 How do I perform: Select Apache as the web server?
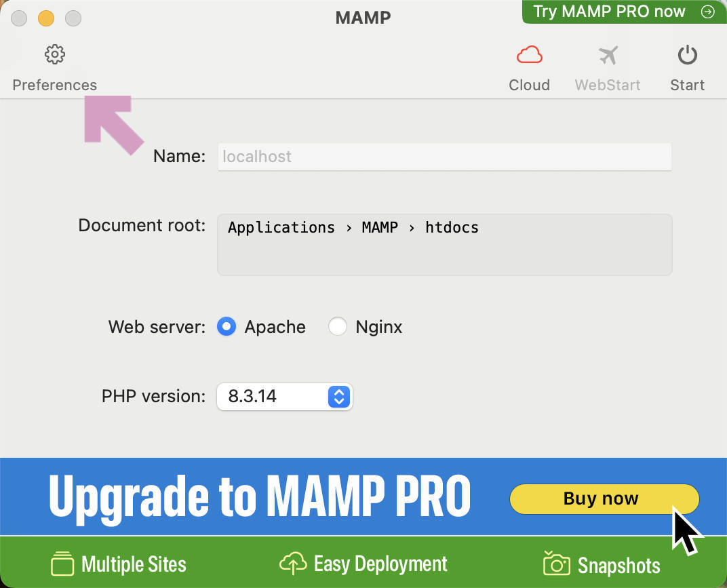227,327
